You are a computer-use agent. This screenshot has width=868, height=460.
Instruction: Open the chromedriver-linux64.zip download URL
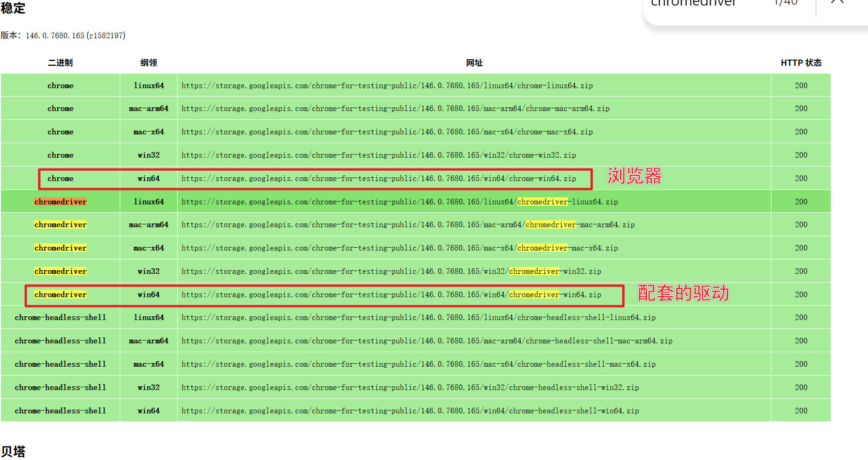click(400, 202)
